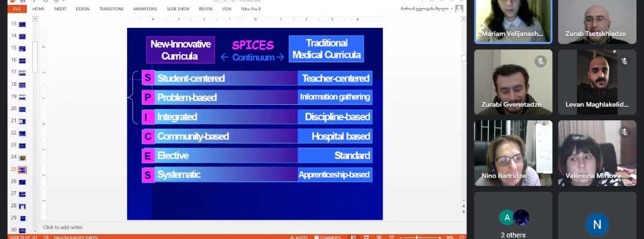644x239 pixels.
Task: Select the 'Traditional Medical Curricula' title box
Action: [x=326, y=49]
